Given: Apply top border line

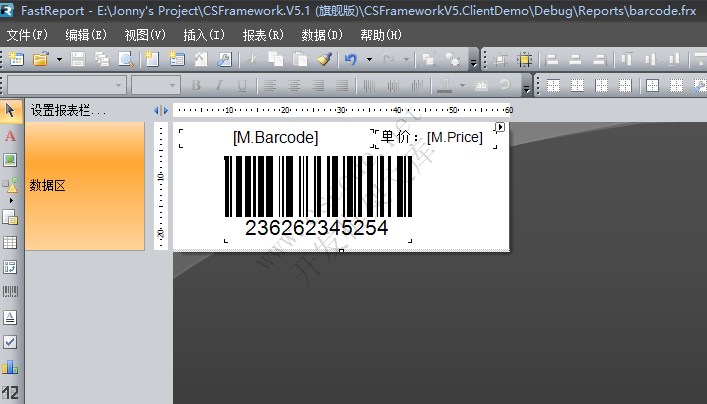Looking at the screenshot, I should [553, 85].
